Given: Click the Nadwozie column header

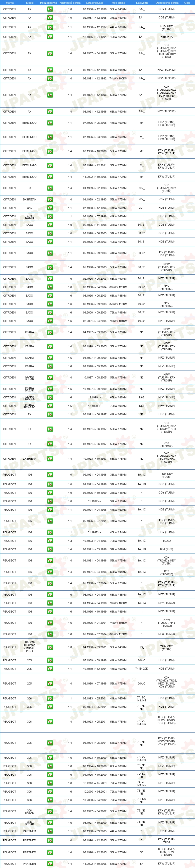Looking at the screenshot, I should pos(142,3).
